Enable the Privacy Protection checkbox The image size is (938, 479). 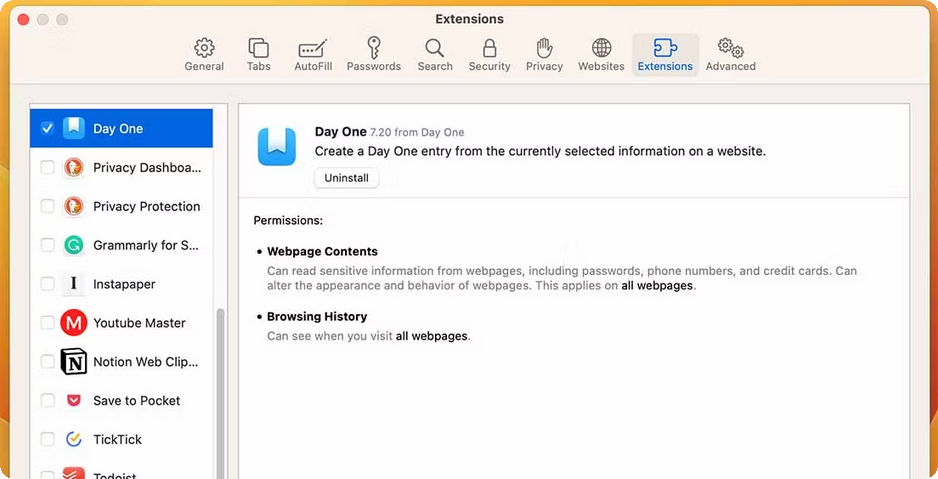pos(47,206)
